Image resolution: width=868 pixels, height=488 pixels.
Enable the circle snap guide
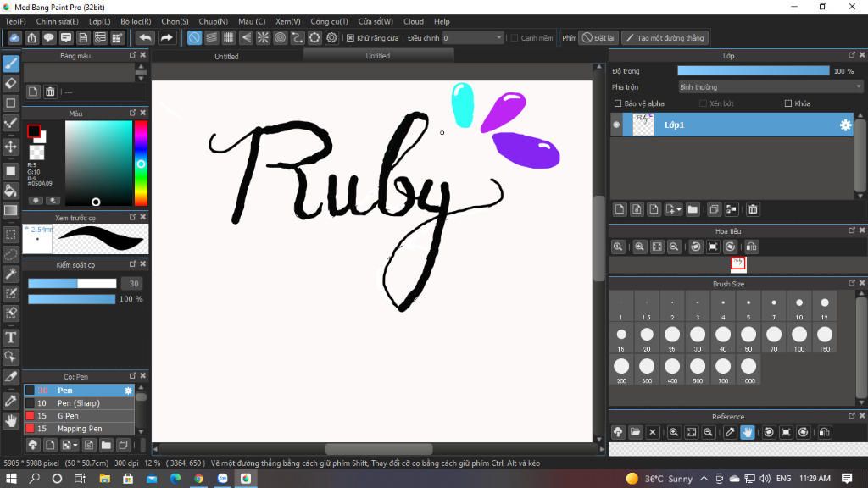coord(280,37)
